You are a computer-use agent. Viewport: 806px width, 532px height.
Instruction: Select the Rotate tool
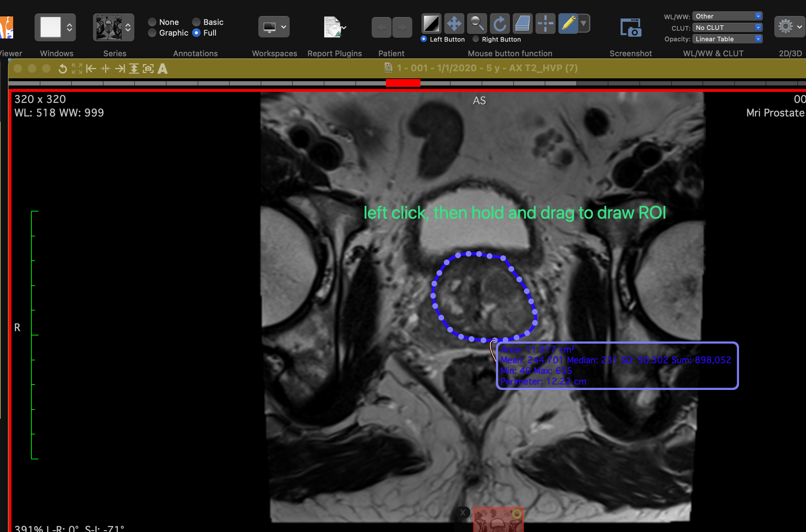tap(500, 24)
